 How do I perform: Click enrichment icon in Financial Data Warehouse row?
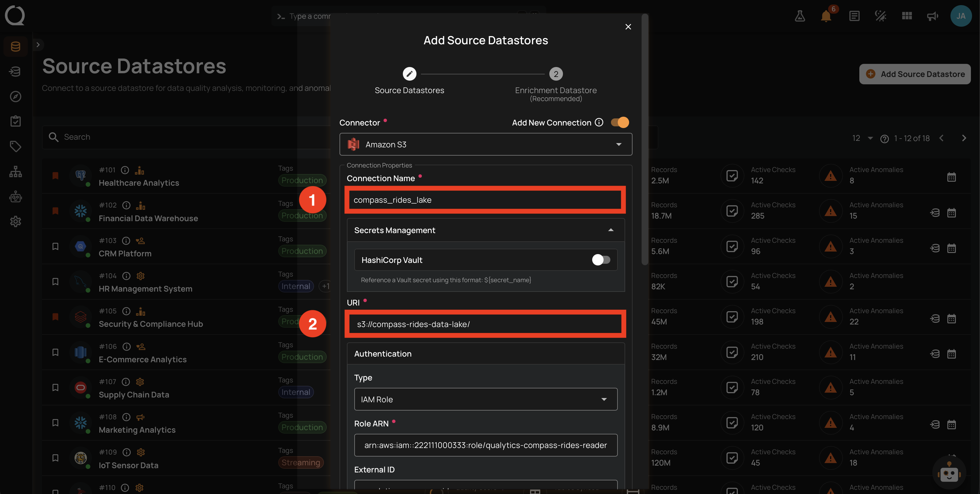coord(935,212)
